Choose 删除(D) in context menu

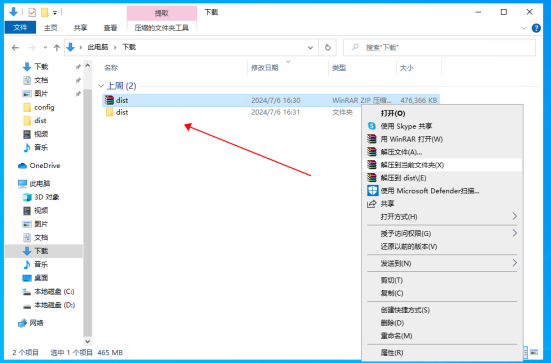[x=442, y=323]
